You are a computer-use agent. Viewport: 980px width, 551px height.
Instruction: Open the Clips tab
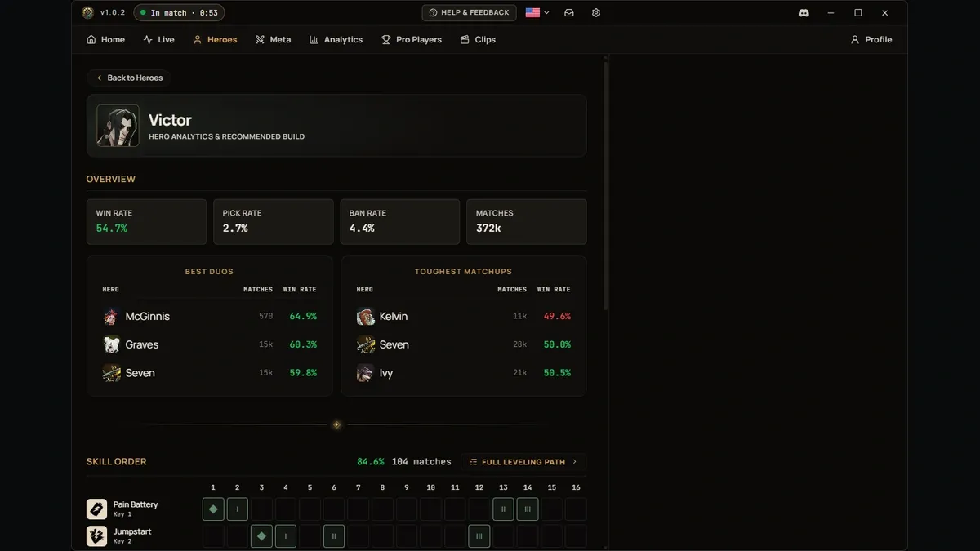pos(478,39)
